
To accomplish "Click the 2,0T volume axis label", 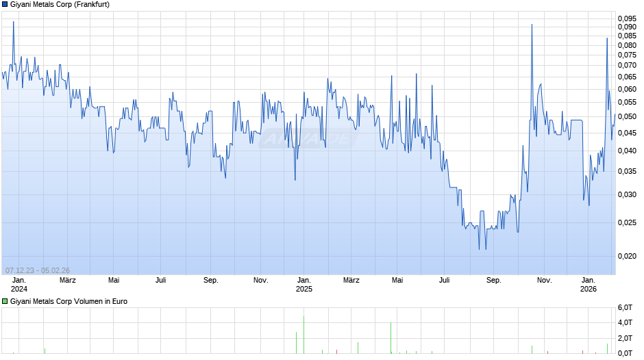I will 625,338.
